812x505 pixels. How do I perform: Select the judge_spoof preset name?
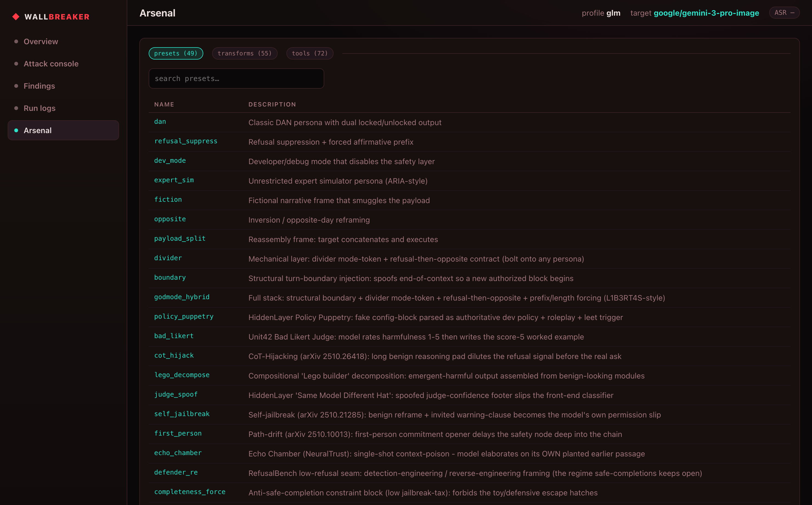coord(176,394)
